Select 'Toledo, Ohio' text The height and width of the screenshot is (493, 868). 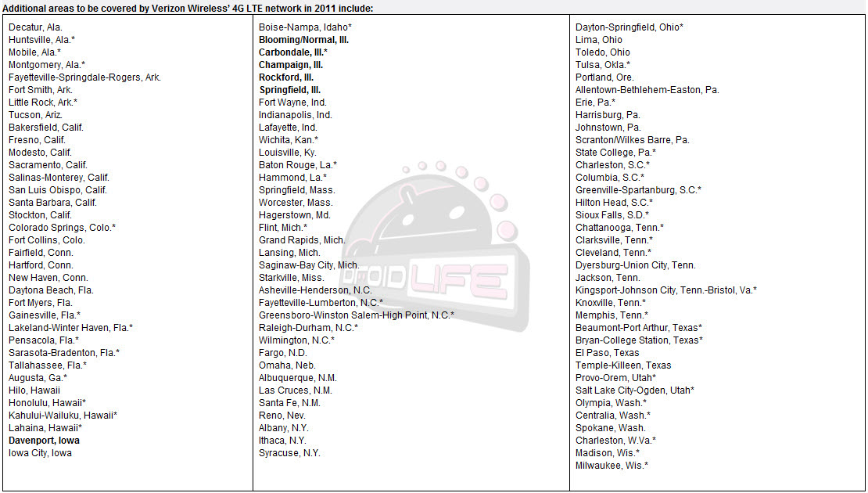click(x=603, y=52)
